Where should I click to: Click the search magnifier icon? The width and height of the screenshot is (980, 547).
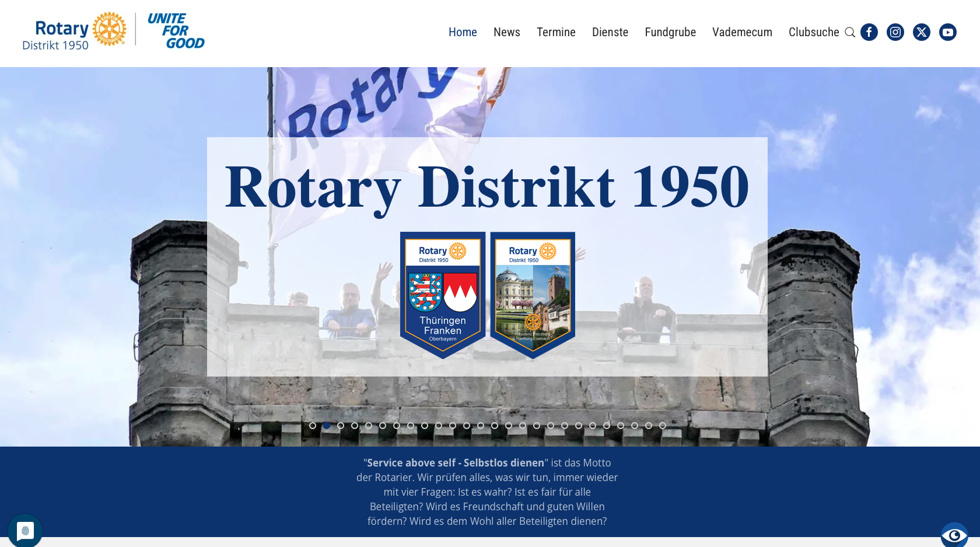click(850, 33)
